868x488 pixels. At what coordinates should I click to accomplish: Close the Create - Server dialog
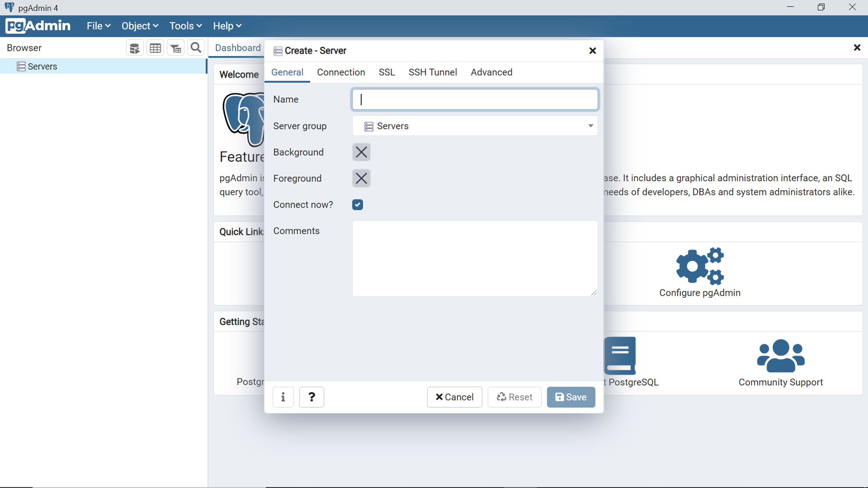pyautogui.click(x=592, y=51)
